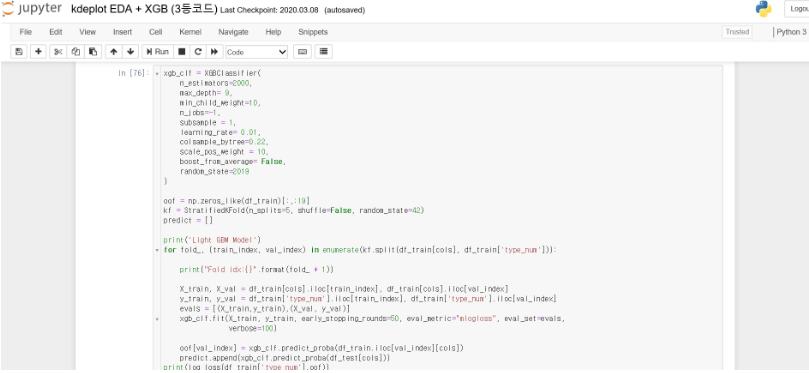Open the Insert menu
This screenshot has height=373, width=809.
coord(122,32)
